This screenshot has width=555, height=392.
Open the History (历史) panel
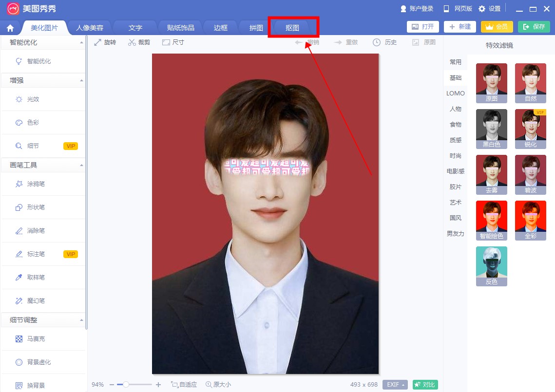click(x=385, y=42)
